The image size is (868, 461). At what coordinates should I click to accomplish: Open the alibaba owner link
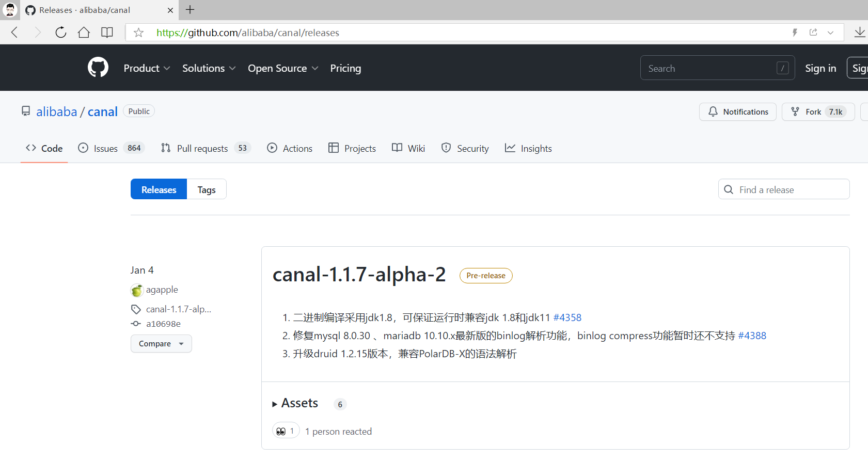pos(56,112)
